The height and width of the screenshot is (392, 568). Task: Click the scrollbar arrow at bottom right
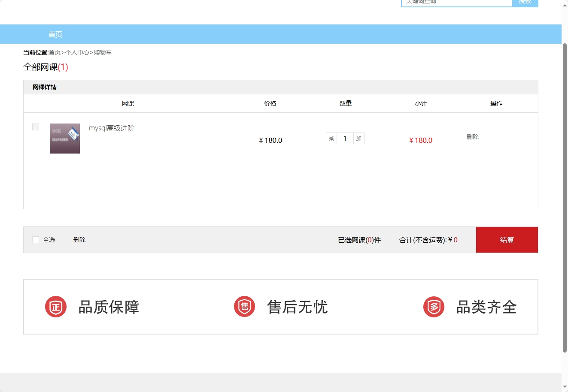coord(565,387)
